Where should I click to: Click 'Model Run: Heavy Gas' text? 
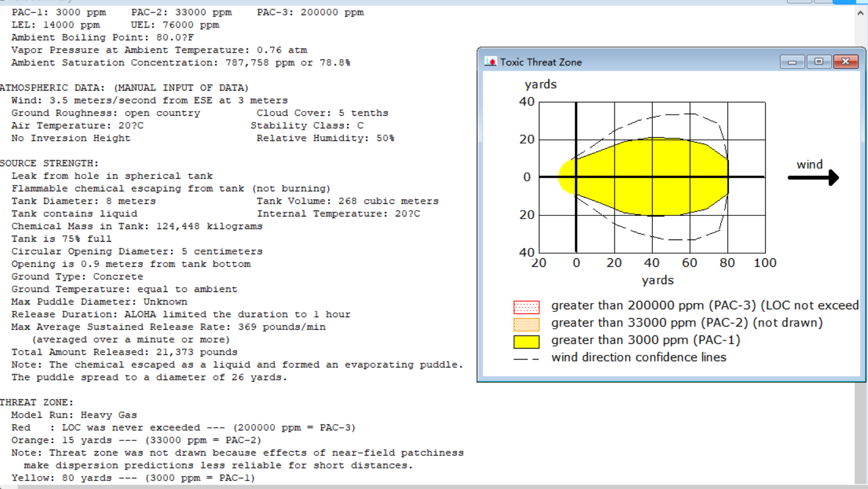[x=74, y=415]
